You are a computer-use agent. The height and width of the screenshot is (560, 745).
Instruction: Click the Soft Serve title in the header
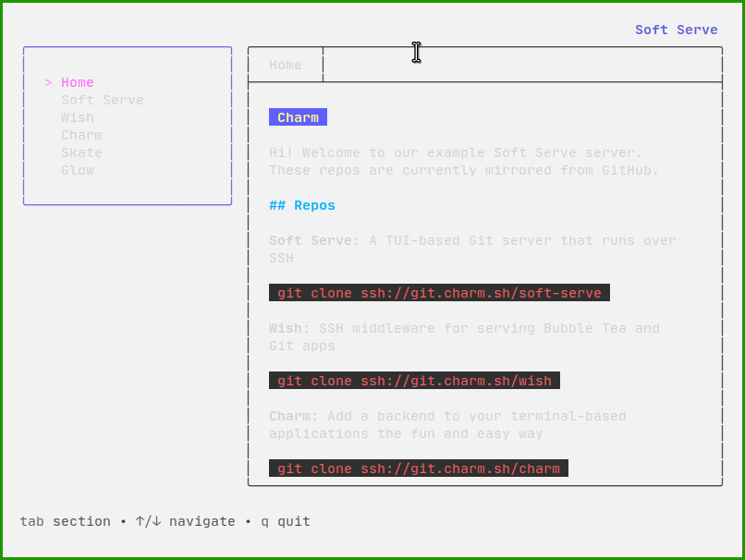click(x=676, y=29)
